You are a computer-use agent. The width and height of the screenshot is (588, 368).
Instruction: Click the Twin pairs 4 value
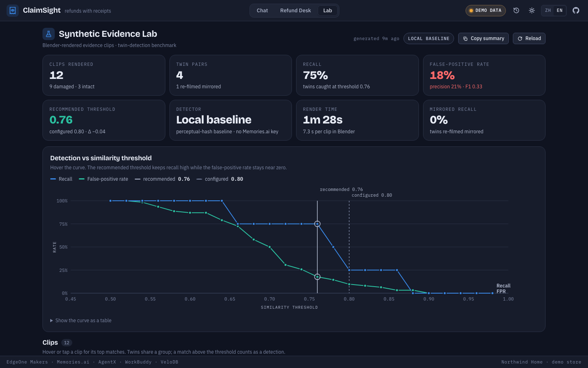coord(180,75)
